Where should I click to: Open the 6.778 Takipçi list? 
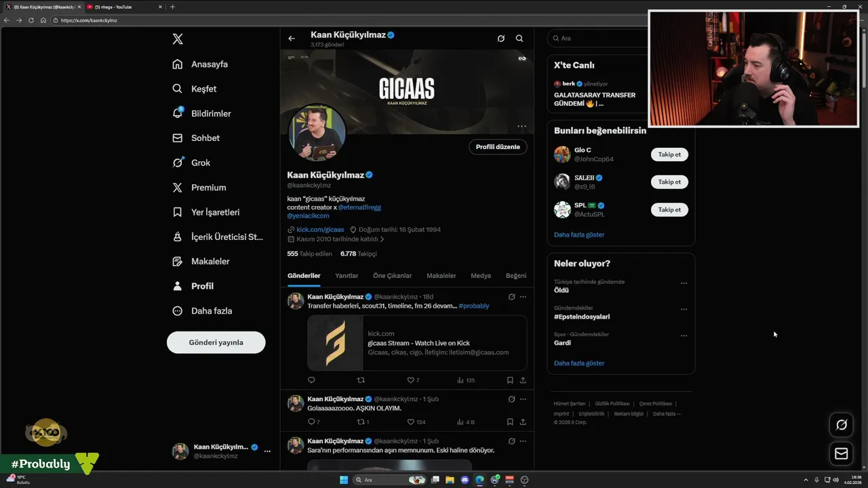pyautogui.click(x=358, y=253)
